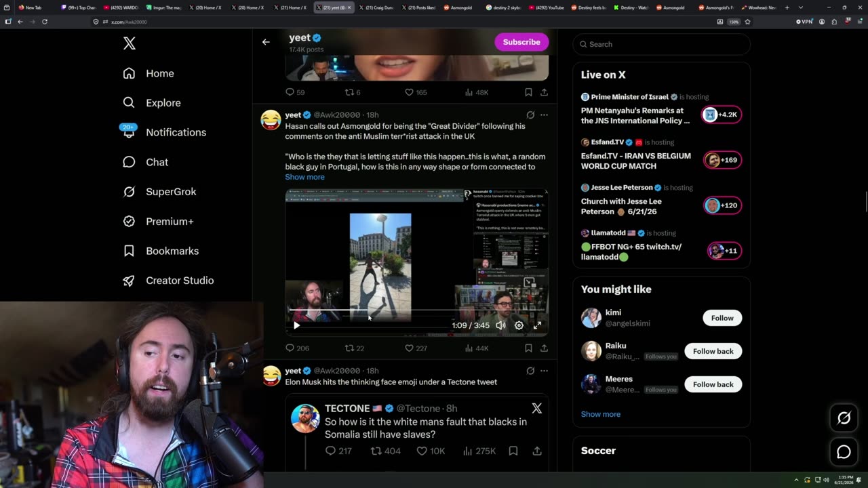Viewport: 868px width, 488px height.
Task: Click the X logo in sidebar
Action: [130, 44]
